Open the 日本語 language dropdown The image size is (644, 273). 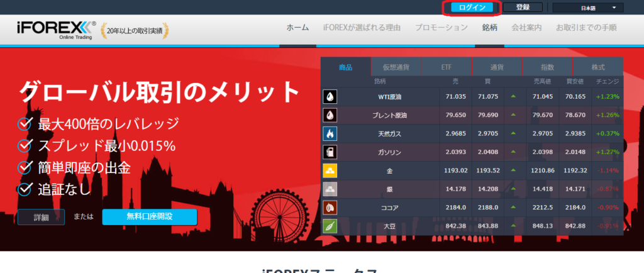coord(588,8)
